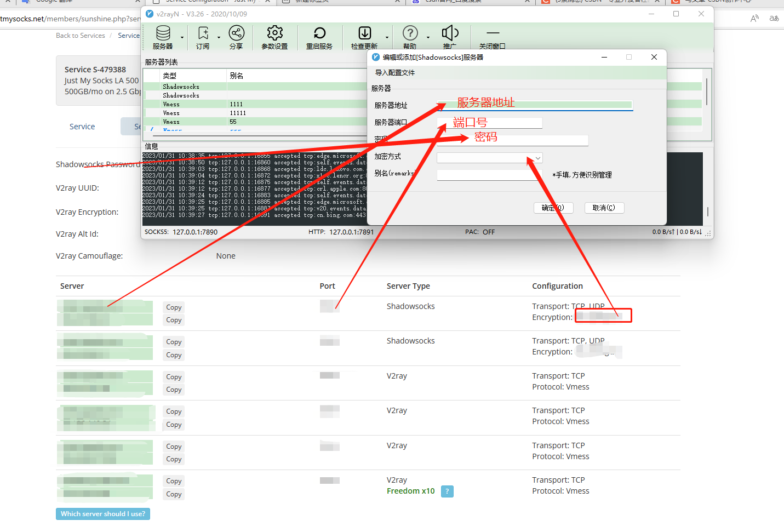Screen dimensions: 784x532
Task: Select the Service tab on web page
Action: 82,127
